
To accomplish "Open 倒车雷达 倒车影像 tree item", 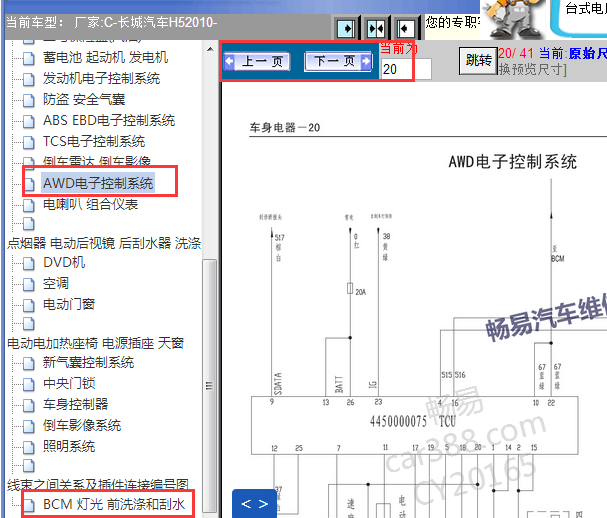I will click(97, 161).
